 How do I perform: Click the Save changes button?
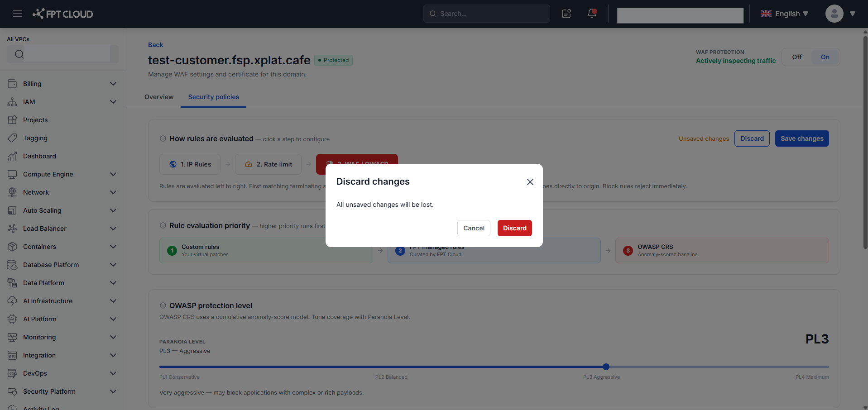802,138
